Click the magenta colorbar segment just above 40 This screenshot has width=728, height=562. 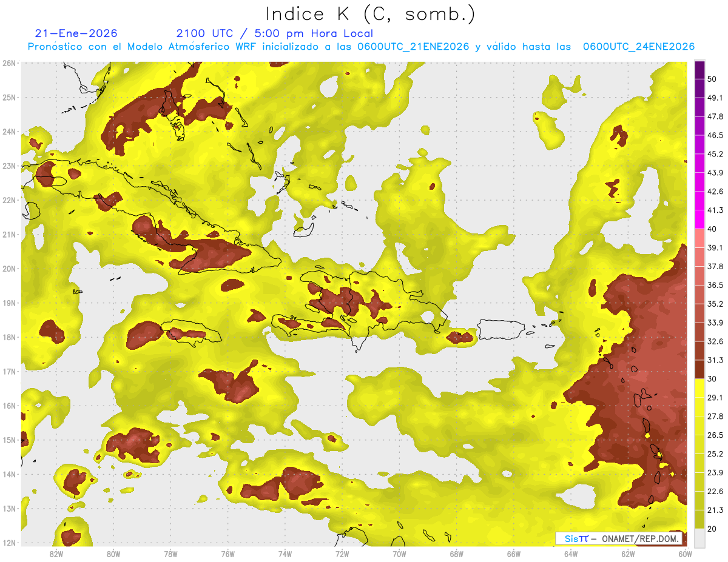[699, 219]
